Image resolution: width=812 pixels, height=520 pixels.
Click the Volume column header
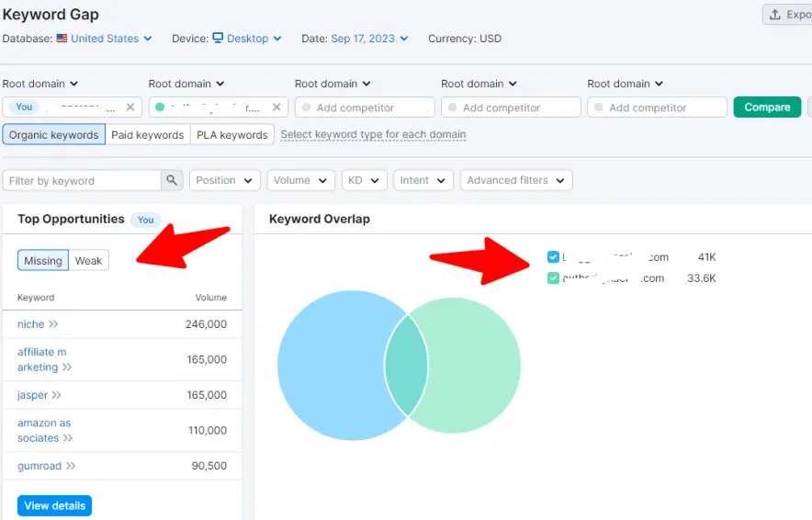(210, 298)
